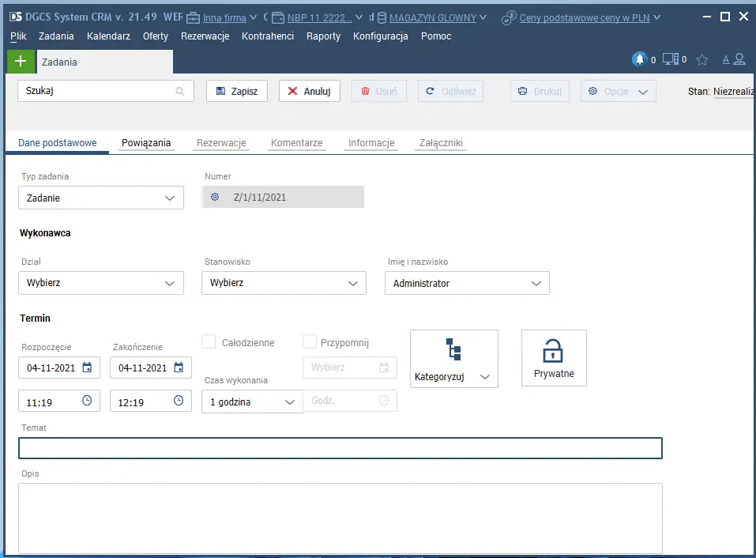The height and width of the screenshot is (558, 756).
Task: Open the Typ zadania dropdown
Action: tap(101, 198)
